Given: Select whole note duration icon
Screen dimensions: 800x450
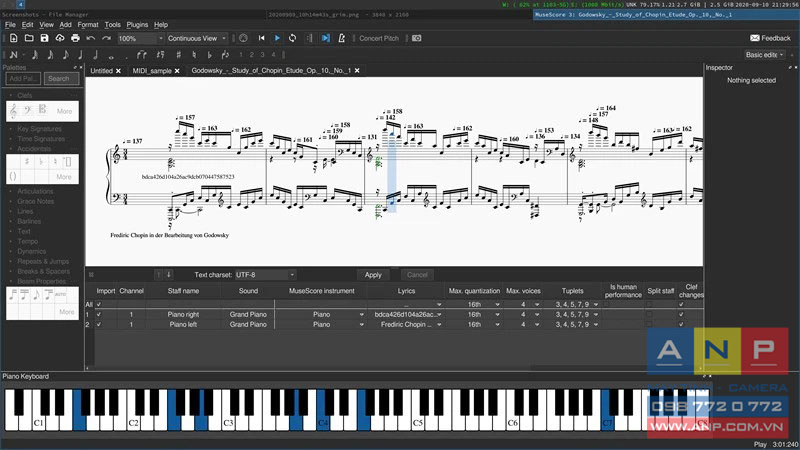Looking at the screenshot, I should pyautogui.click(x=111, y=56).
